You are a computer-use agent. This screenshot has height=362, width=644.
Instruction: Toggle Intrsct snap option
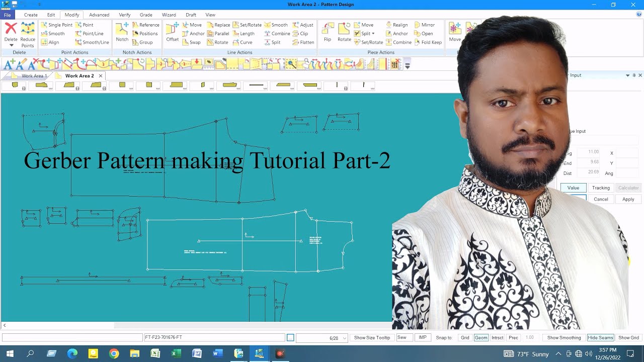(497, 338)
